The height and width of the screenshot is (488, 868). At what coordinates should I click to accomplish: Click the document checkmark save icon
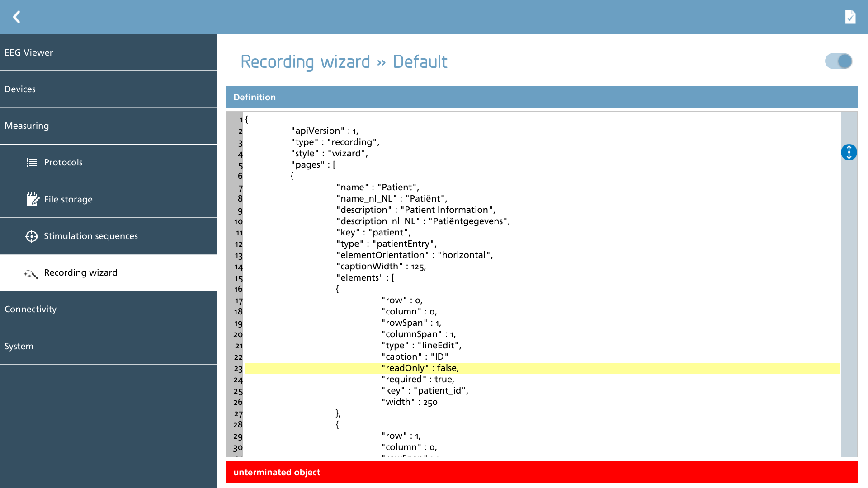[x=850, y=17]
